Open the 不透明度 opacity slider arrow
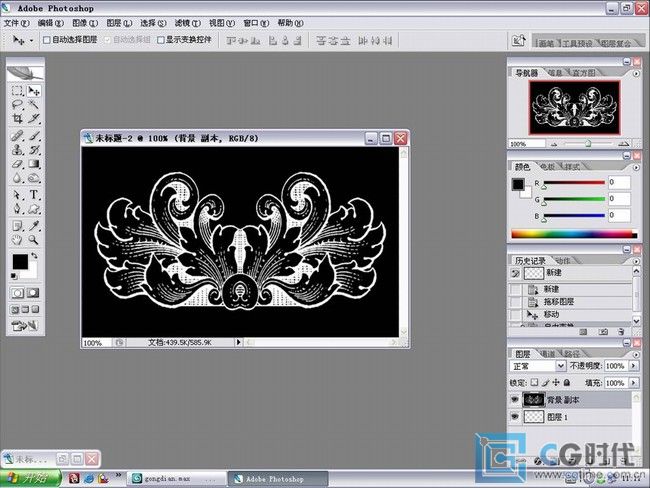650x488 pixels. click(631, 367)
